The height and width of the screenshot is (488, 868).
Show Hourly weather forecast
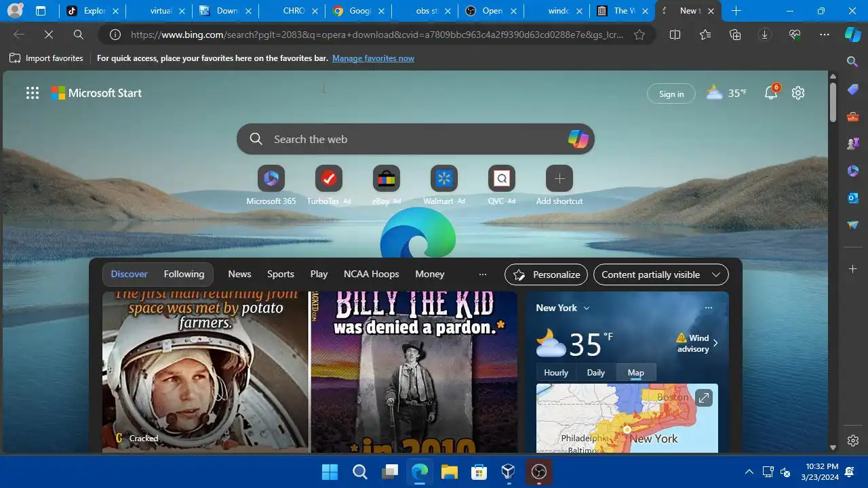click(x=556, y=373)
